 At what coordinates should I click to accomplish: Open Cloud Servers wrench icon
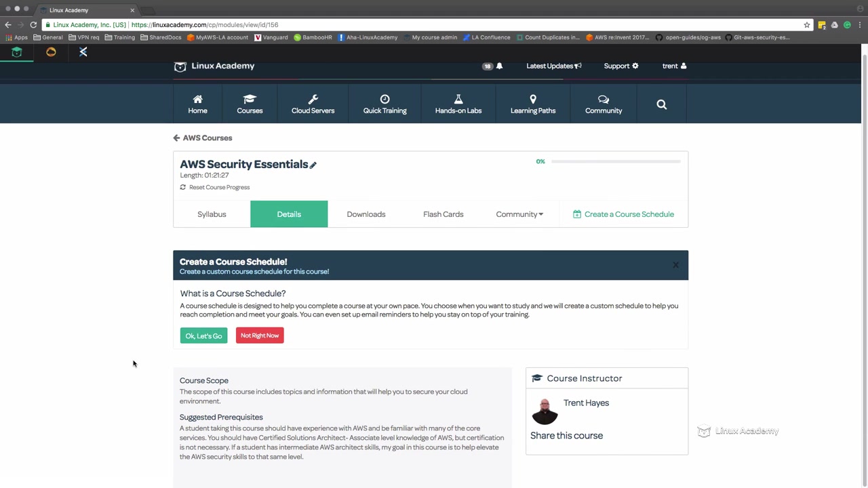313,100
